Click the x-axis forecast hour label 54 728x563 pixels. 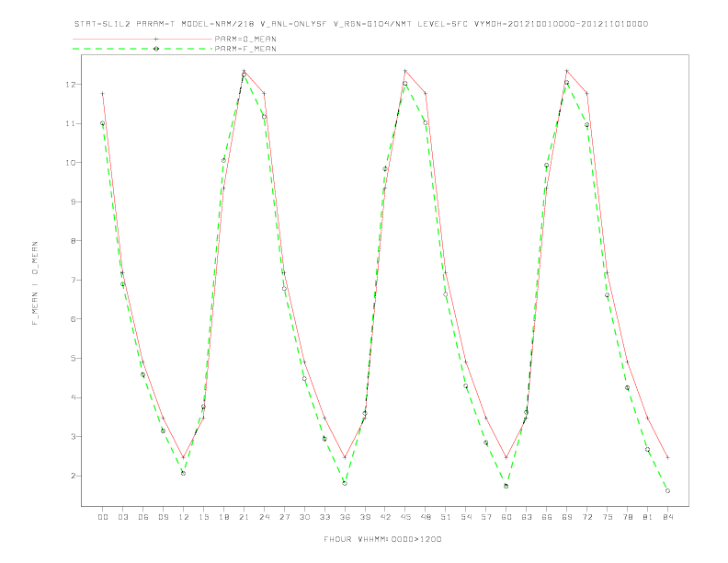coord(466,517)
